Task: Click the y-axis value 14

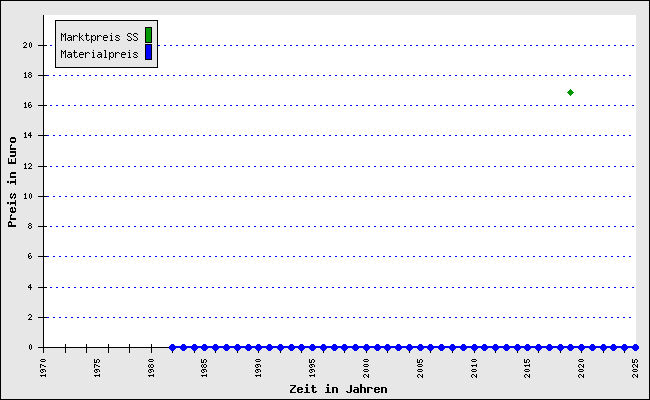Action: click(x=27, y=135)
